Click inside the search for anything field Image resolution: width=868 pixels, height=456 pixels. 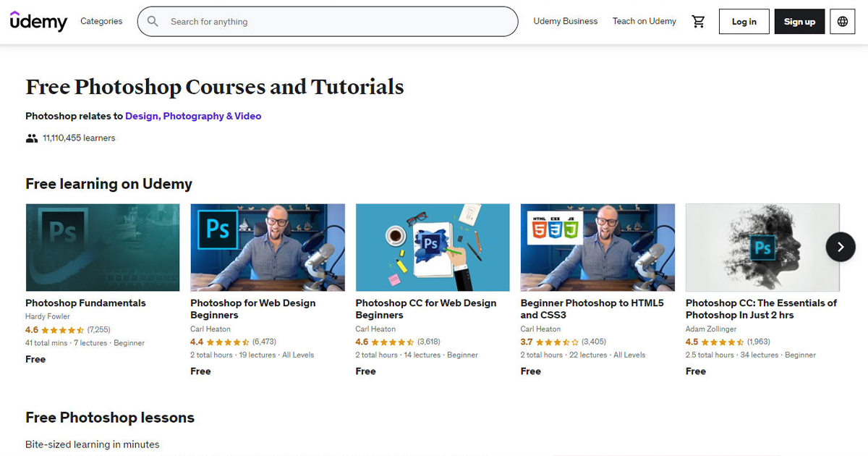pyautogui.click(x=325, y=21)
